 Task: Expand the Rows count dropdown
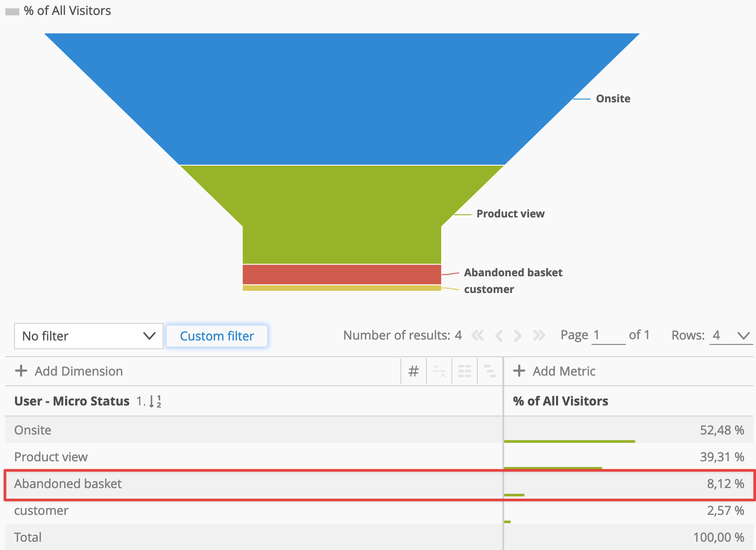coord(731,336)
